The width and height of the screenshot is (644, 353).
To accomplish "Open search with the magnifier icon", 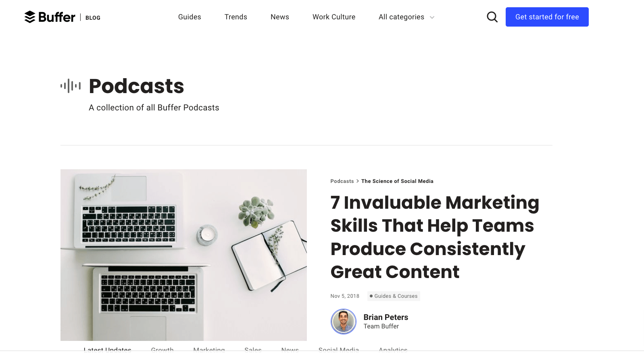I will (x=492, y=17).
